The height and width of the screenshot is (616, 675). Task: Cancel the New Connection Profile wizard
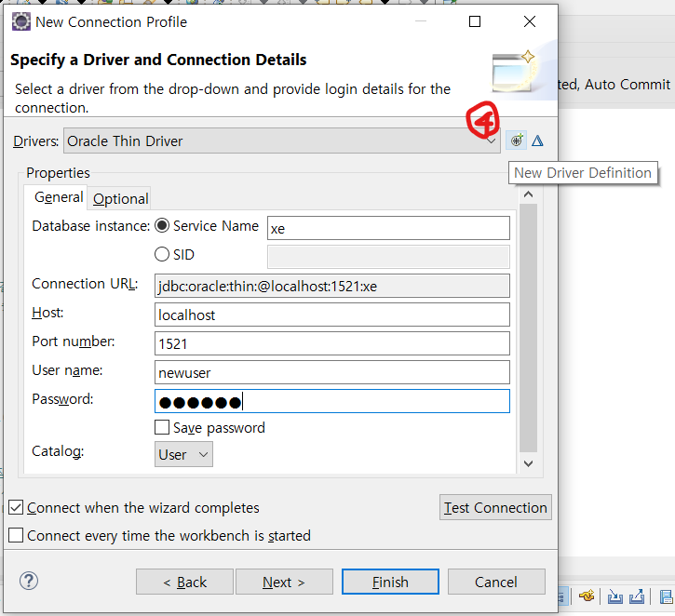(496, 582)
